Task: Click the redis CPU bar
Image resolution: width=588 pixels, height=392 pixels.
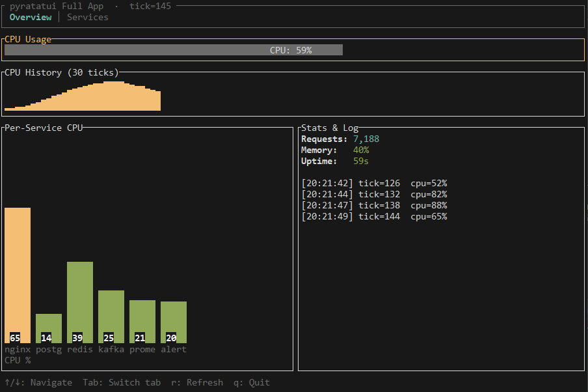Action: coord(80,301)
